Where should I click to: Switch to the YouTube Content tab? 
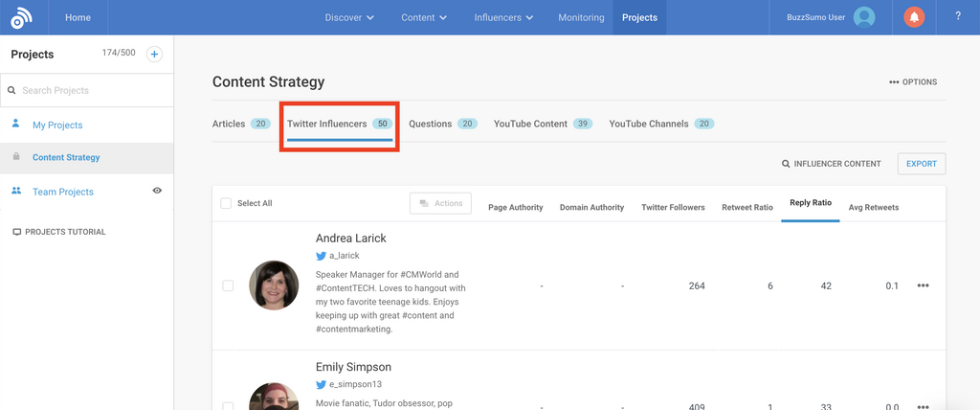pos(543,124)
